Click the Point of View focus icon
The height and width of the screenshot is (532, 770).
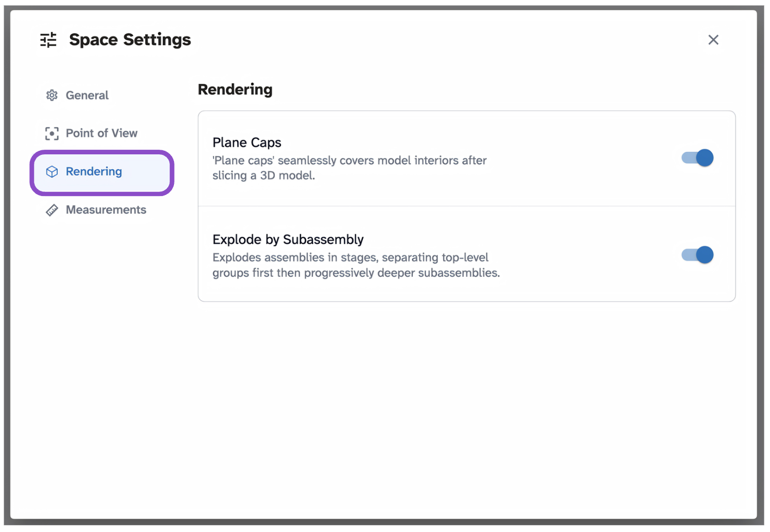(x=51, y=133)
